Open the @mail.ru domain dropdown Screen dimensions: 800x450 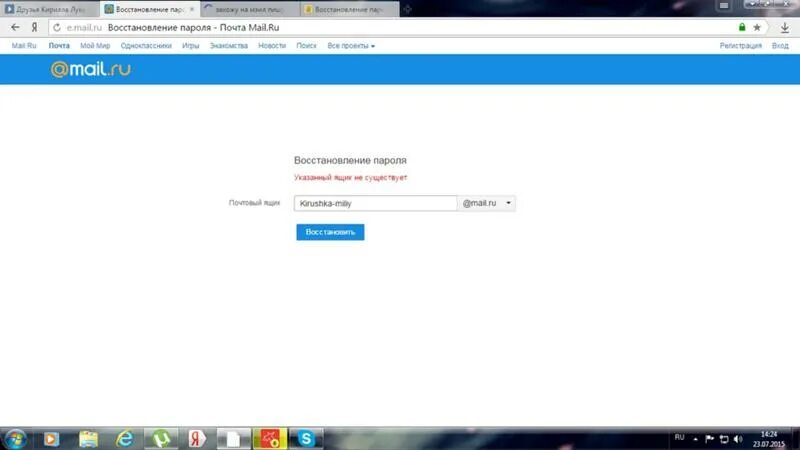(x=487, y=203)
